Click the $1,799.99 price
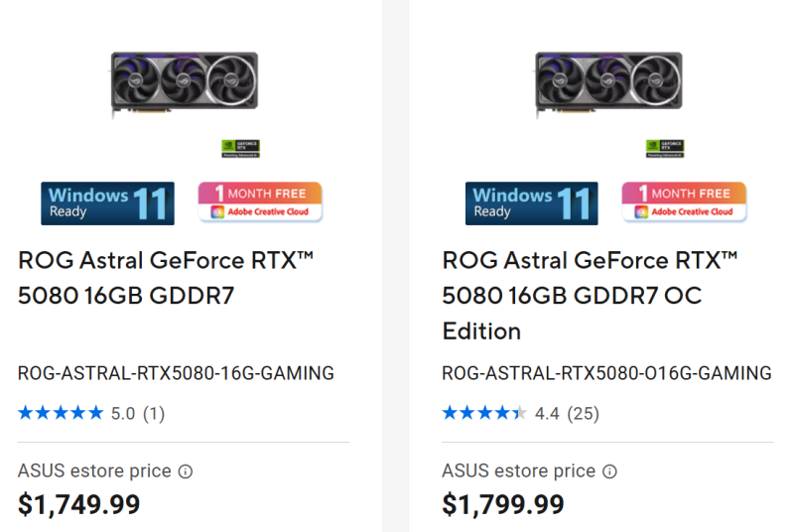The image size is (794, 532). tap(503, 504)
